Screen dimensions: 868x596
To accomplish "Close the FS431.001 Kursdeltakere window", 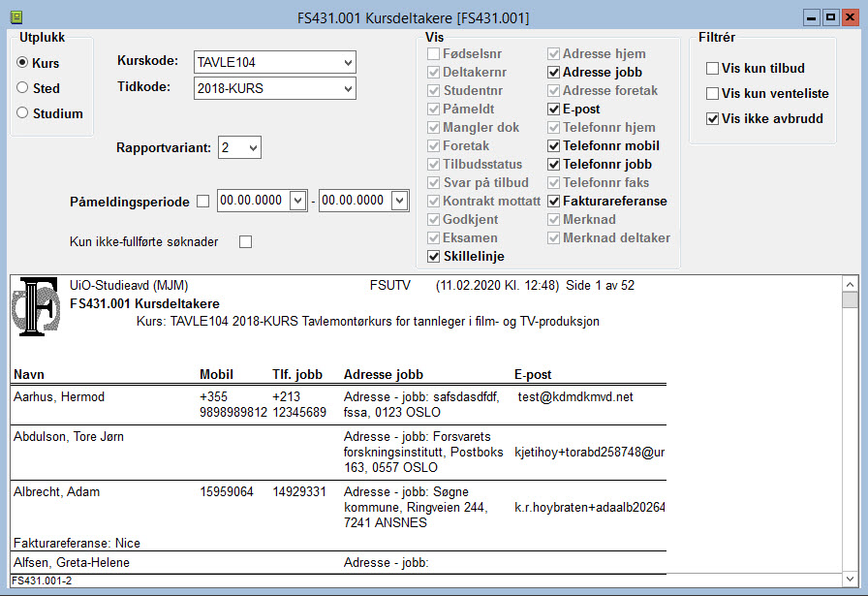I will (x=850, y=17).
